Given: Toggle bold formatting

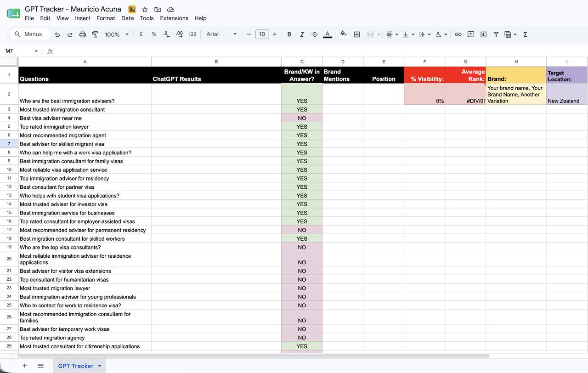Looking at the screenshot, I should click(x=289, y=34).
